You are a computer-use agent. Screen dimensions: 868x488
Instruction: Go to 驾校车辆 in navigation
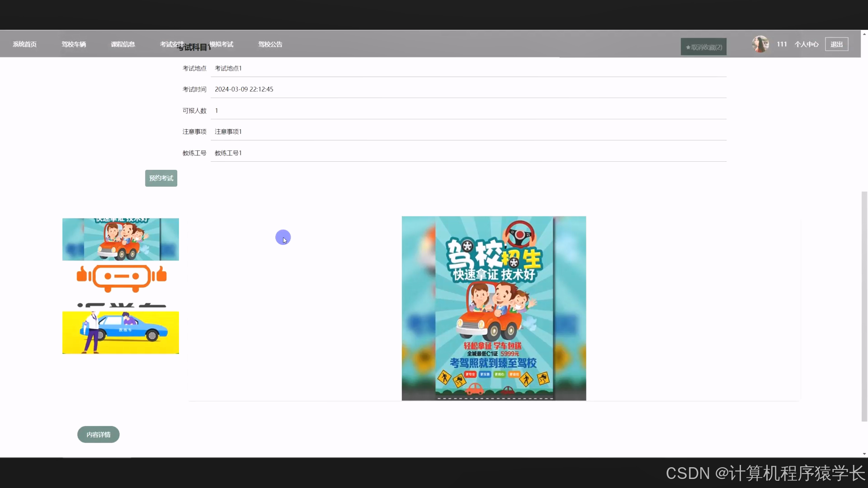coord(74,44)
